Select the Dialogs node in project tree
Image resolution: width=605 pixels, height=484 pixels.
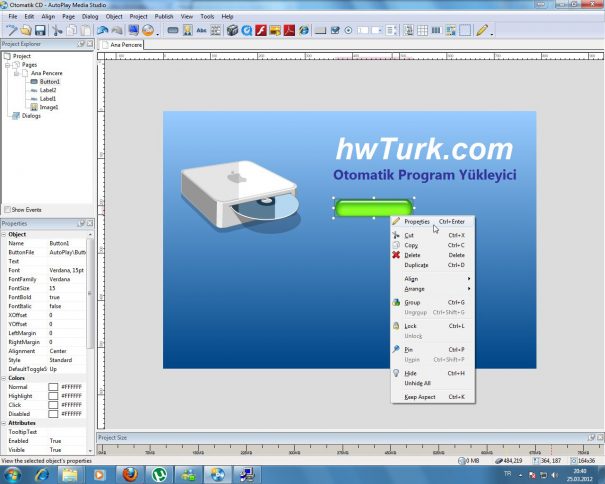tap(31, 116)
